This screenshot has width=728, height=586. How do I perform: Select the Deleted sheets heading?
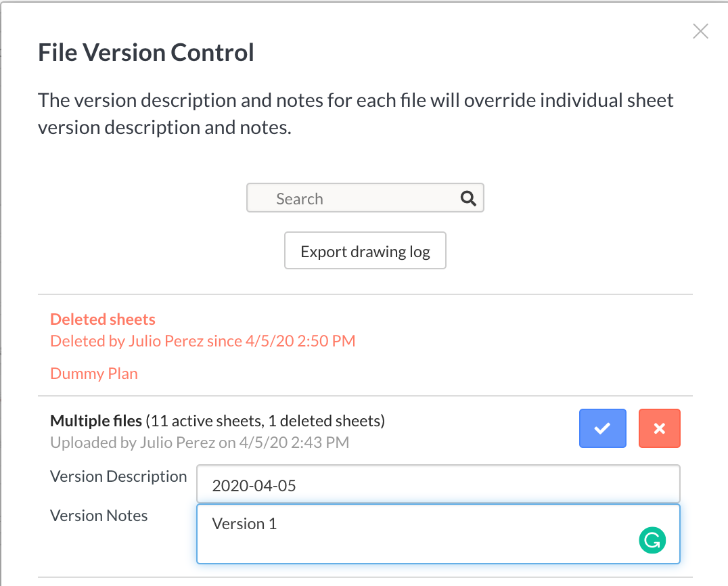[x=103, y=319]
